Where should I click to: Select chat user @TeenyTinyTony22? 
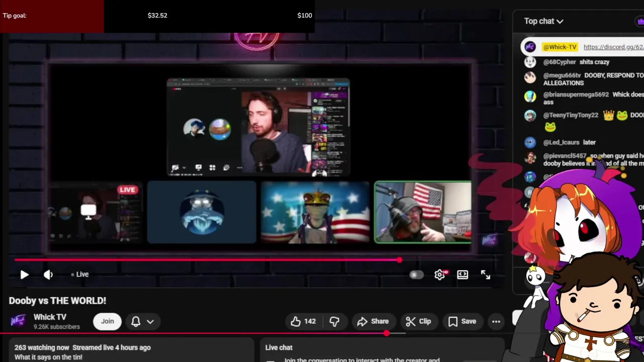click(x=571, y=115)
